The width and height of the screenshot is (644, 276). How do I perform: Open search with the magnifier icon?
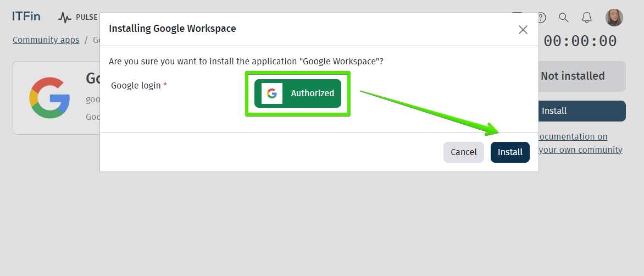point(564,17)
